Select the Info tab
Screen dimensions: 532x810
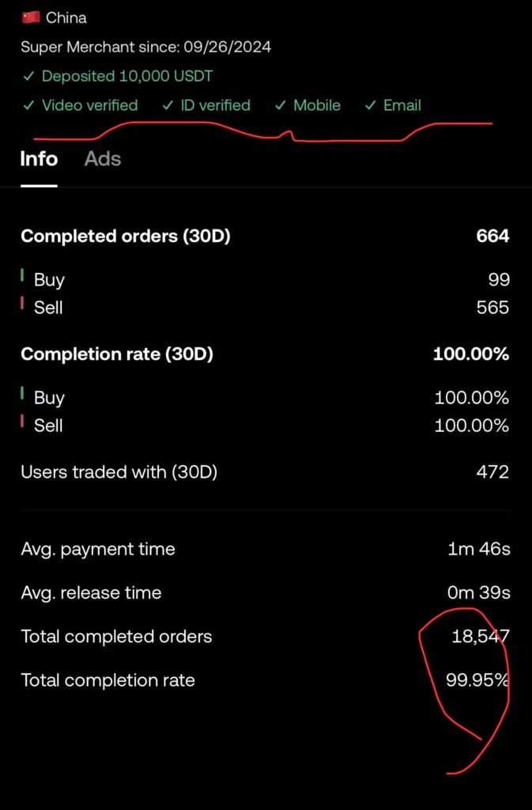pos(38,159)
